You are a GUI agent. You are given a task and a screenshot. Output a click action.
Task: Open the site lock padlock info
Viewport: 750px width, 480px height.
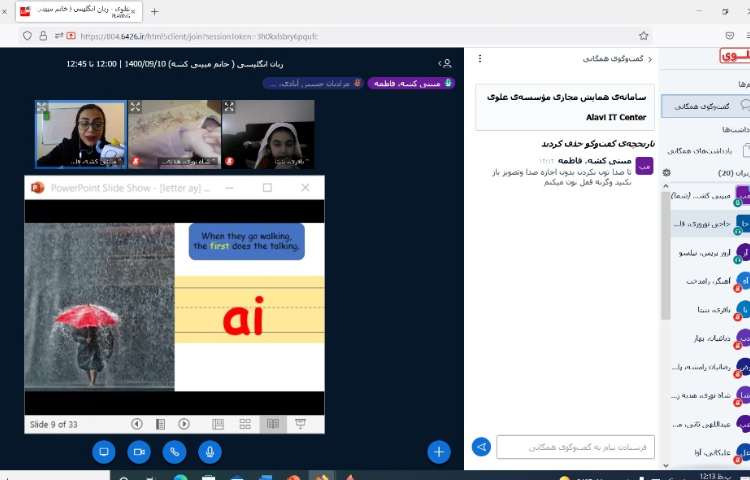tap(43, 36)
